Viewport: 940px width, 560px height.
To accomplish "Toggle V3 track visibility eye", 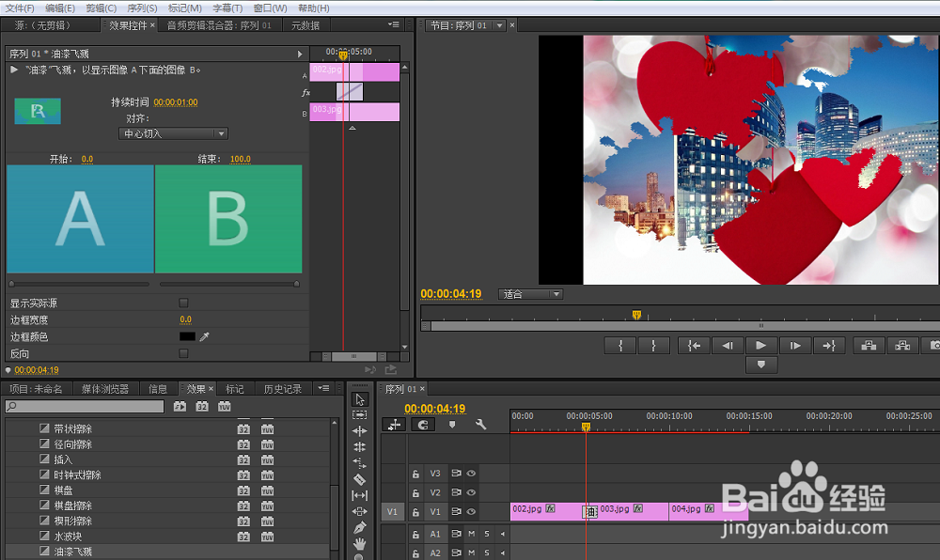I will click(471, 474).
